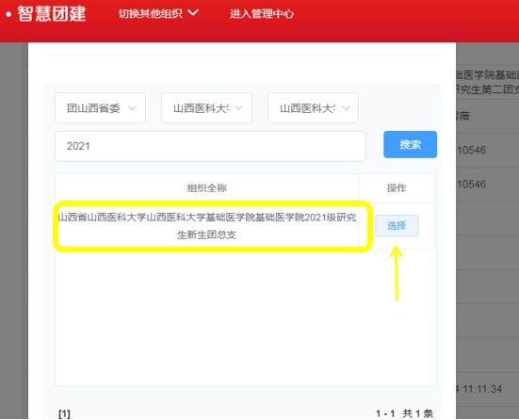Select the 2021级研究生新生团总支 result row text
Image resolution: width=519 pixels, height=420 pixels.
(207, 226)
